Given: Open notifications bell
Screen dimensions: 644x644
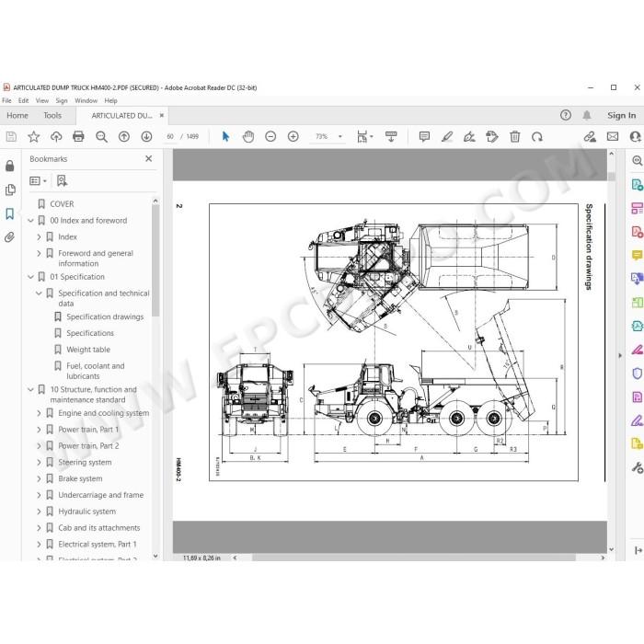Looking at the screenshot, I should tap(587, 115).
